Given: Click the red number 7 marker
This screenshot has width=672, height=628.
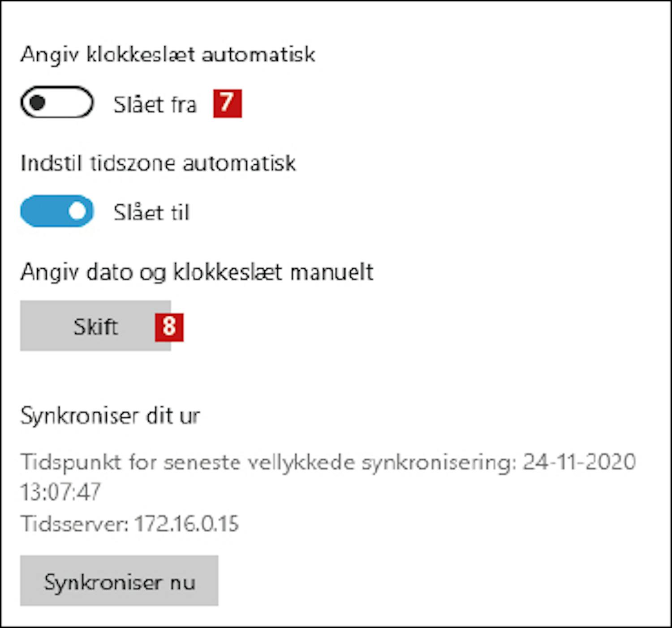Looking at the screenshot, I should (227, 103).
